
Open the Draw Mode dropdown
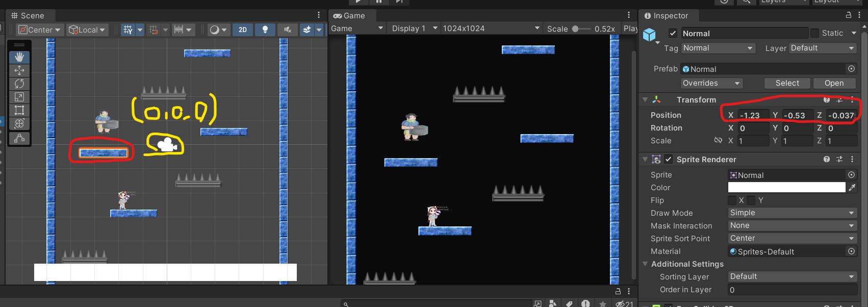click(792, 213)
